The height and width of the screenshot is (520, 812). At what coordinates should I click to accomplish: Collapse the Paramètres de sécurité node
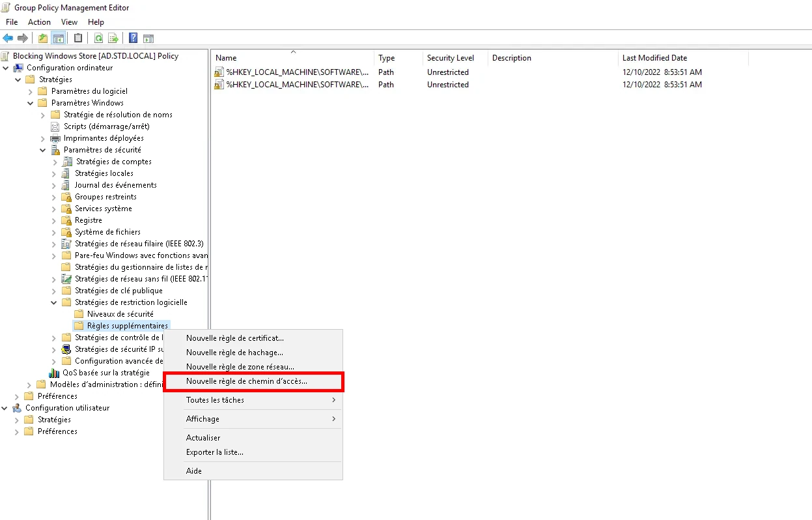click(x=43, y=150)
